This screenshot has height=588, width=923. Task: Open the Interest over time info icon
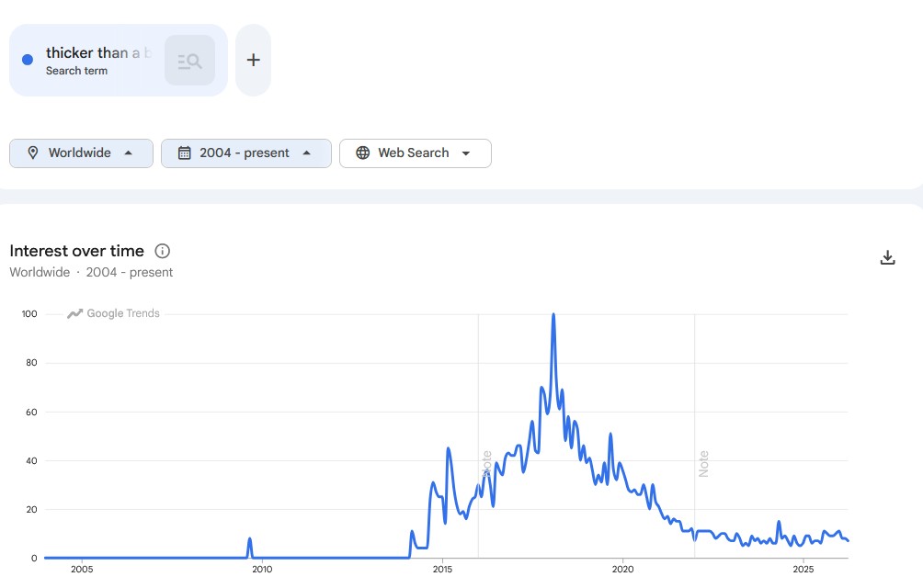[163, 251]
